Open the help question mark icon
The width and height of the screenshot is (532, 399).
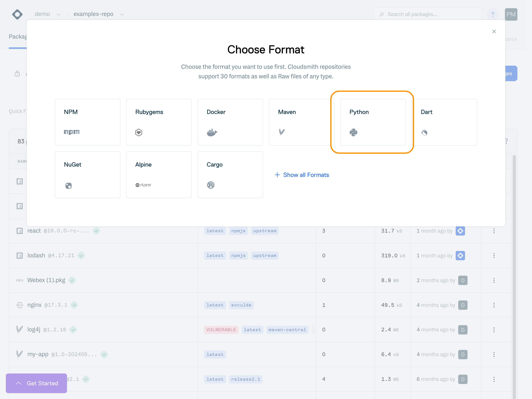click(492, 14)
